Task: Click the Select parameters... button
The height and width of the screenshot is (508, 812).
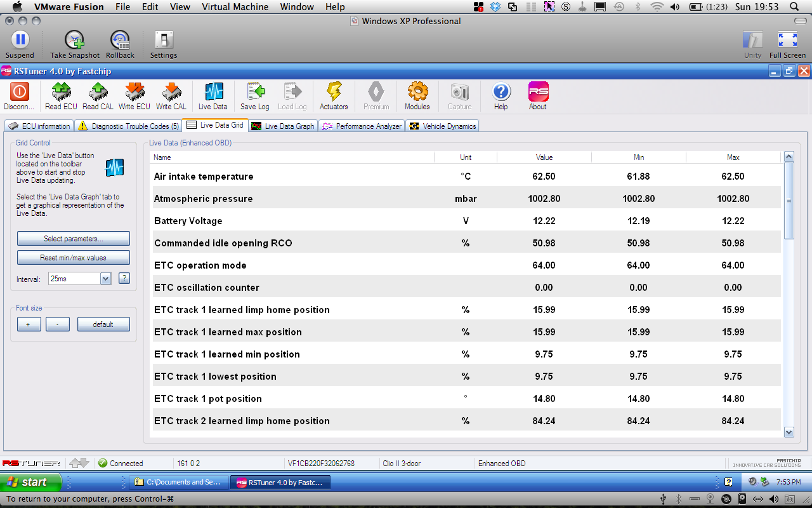Action: click(74, 239)
